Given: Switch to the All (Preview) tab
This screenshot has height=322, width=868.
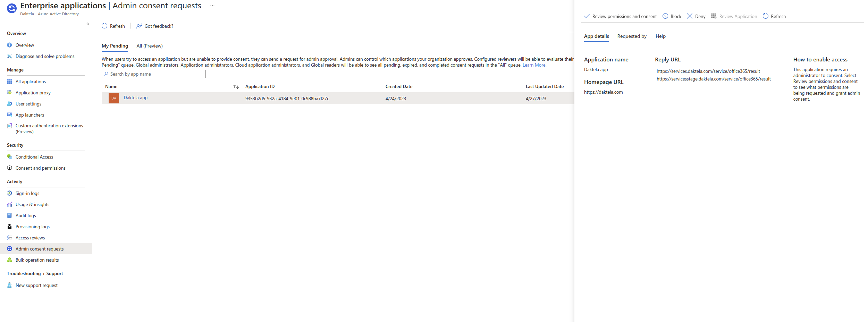Looking at the screenshot, I should tap(150, 46).
